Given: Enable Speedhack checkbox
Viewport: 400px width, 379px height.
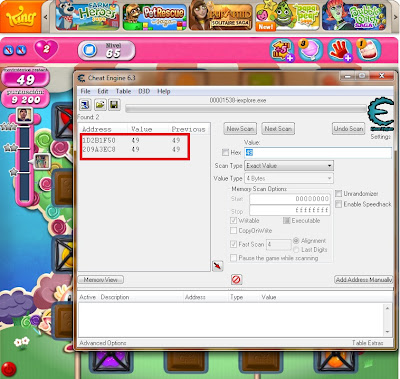Looking at the screenshot, I should (x=338, y=204).
